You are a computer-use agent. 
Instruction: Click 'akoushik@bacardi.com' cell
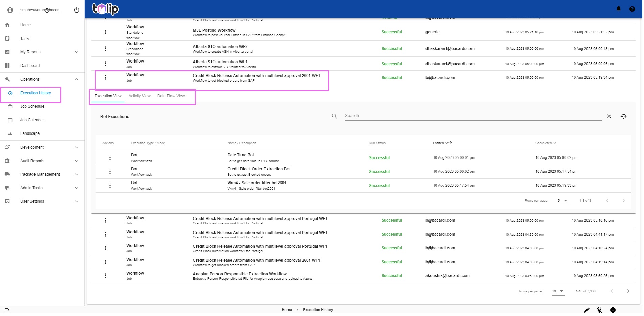[447, 276]
